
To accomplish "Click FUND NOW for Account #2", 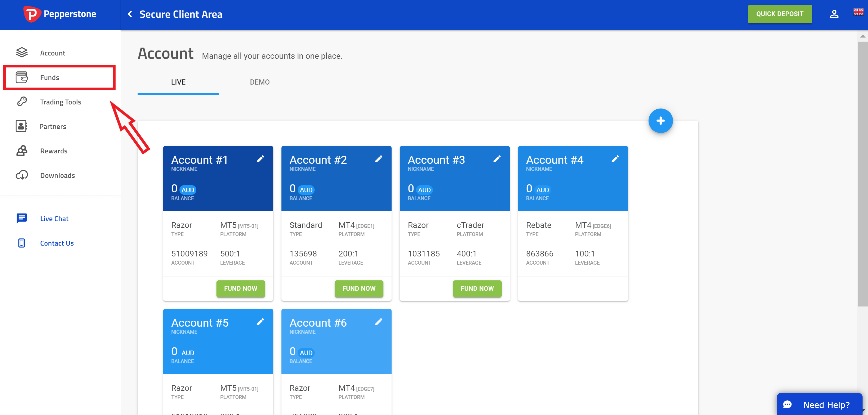I will [x=359, y=289].
